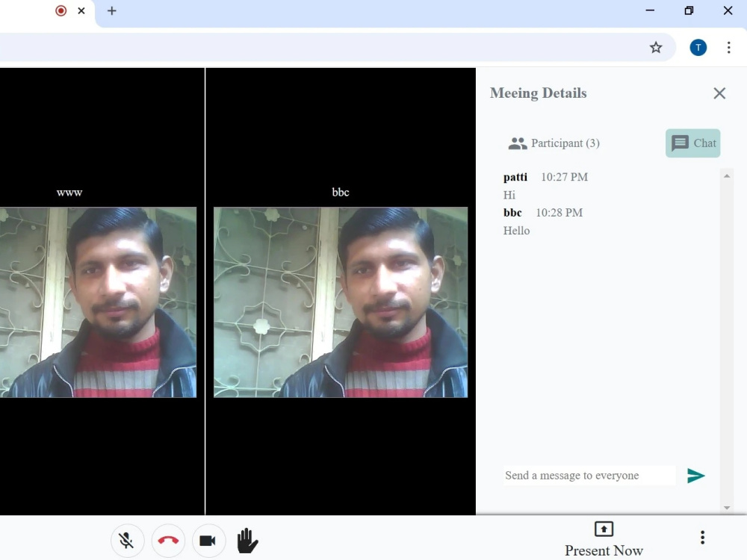Screen dimensions: 747x560
Task: Minimize the browser window
Action: click(x=650, y=10)
